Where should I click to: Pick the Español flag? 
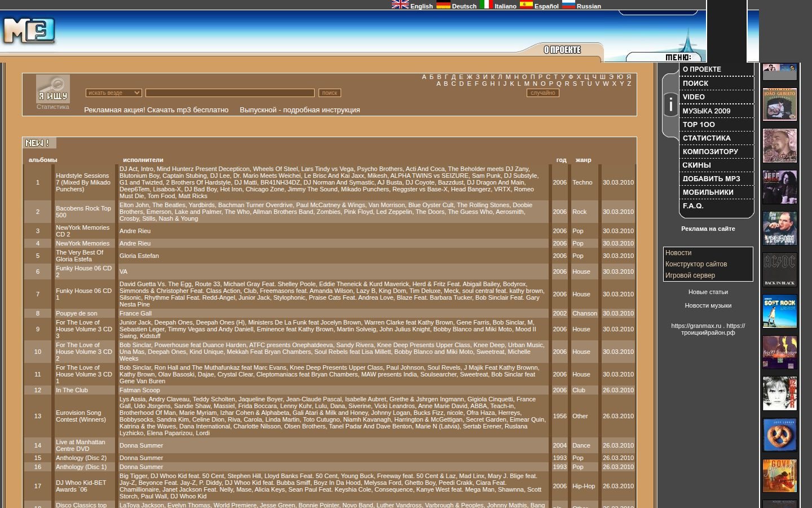point(526,5)
